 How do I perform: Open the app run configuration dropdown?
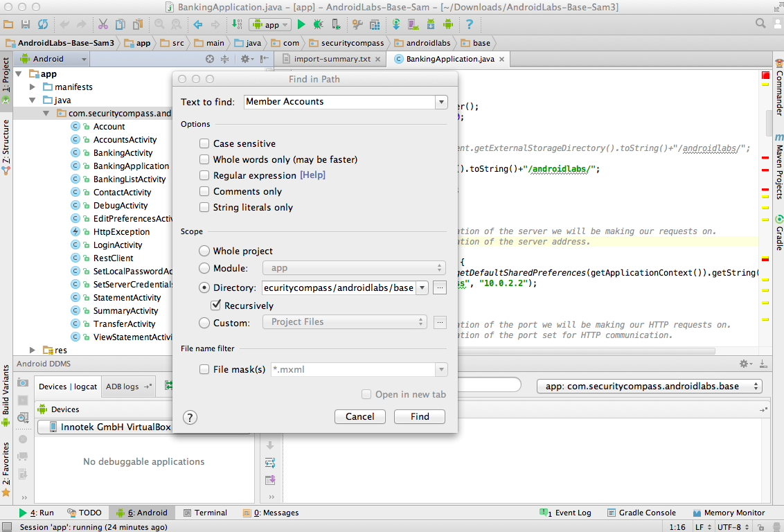click(271, 24)
